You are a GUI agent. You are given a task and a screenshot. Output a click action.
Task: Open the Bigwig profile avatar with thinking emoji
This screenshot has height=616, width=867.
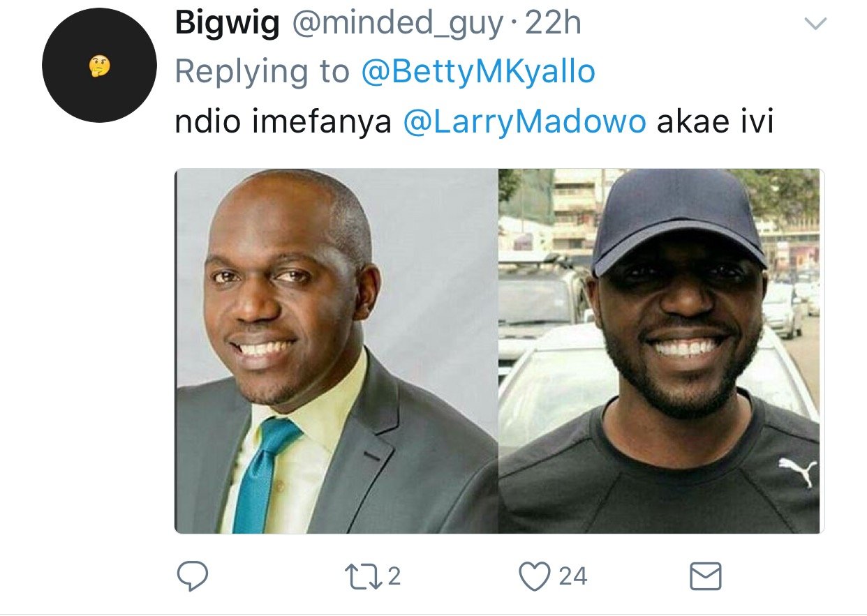click(99, 66)
